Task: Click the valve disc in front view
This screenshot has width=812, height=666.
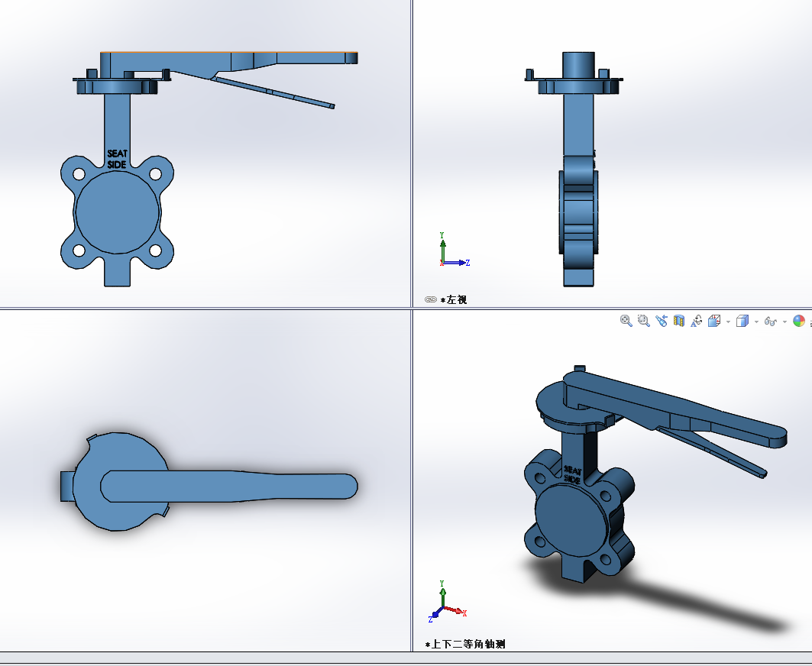Action: tap(118, 212)
